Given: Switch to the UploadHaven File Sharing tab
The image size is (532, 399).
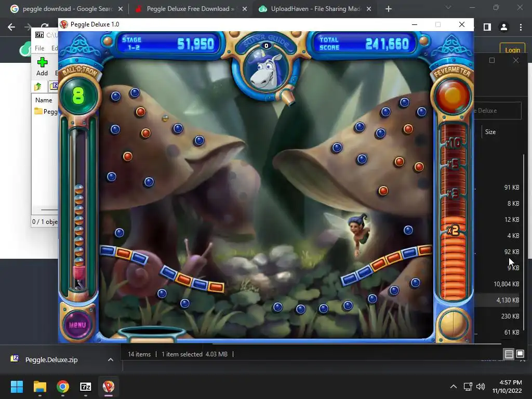Looking at the screenshot, I should pyautogui.click(x=314, y=9).
